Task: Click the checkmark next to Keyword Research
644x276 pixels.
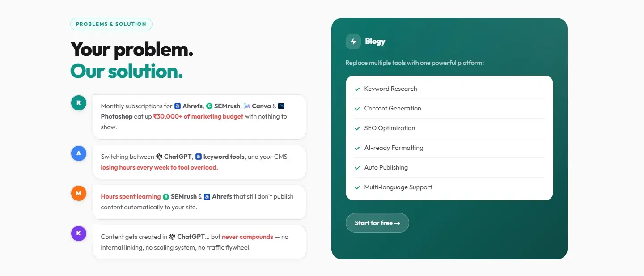Action: tap(357, 89)
